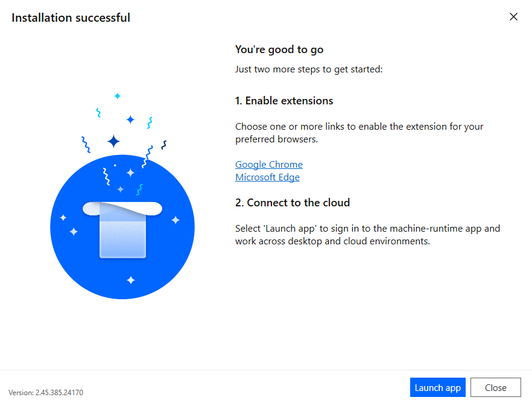This screenshot has height=403, width=532.
Task: Select the Launch app button
Action: tap(437, 387)
